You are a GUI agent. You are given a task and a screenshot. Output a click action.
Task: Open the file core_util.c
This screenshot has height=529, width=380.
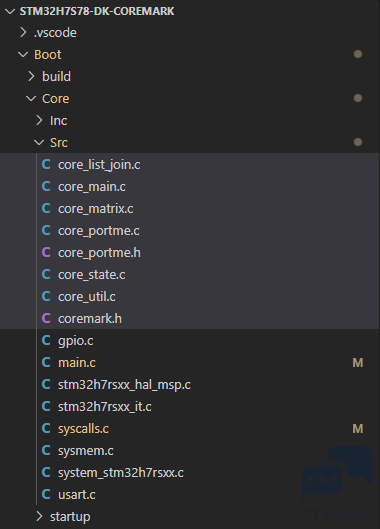tap(87, 297)
